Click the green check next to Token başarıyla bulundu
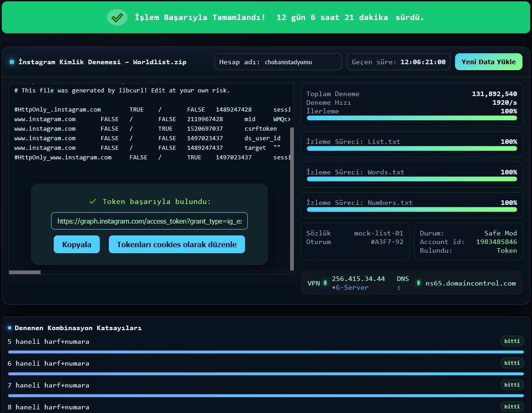This screenshot has height=413, width=532. [x=92, y=201]
